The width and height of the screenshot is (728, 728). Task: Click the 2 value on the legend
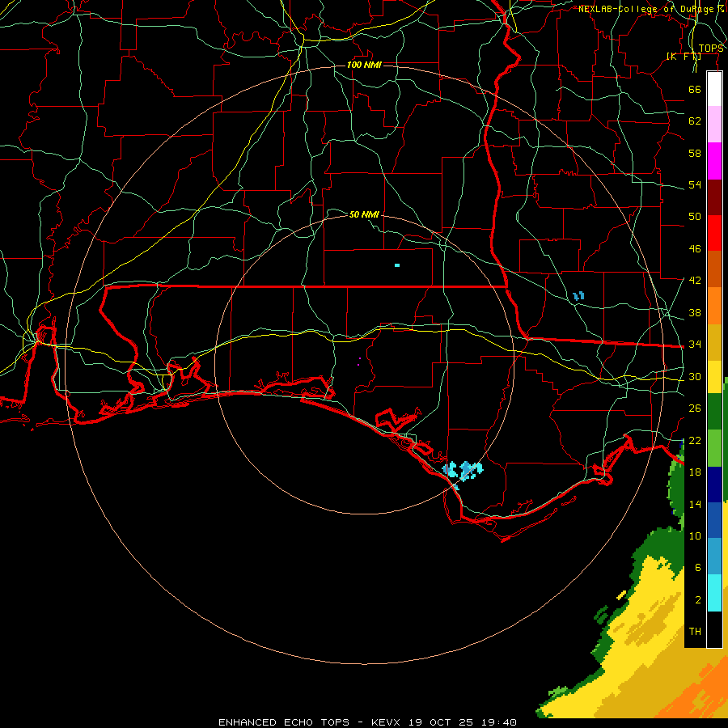[697, 600]
